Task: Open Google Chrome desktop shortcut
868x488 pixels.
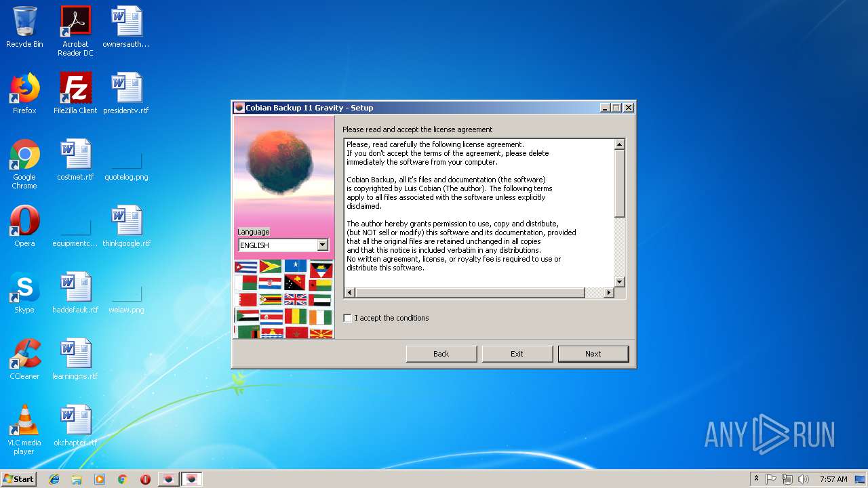Action: click(24, 164)
